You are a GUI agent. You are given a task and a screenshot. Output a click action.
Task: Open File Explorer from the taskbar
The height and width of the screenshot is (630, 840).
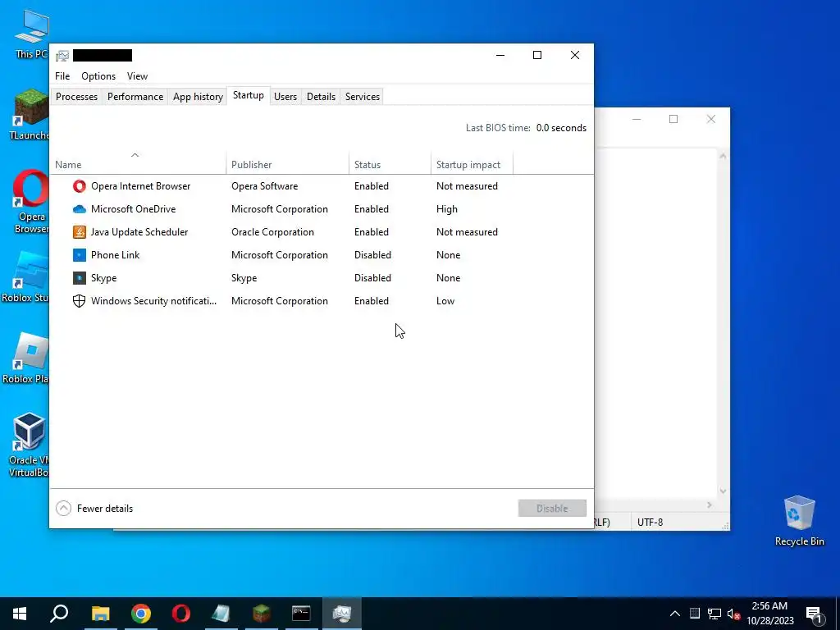(x=100, y=614)
